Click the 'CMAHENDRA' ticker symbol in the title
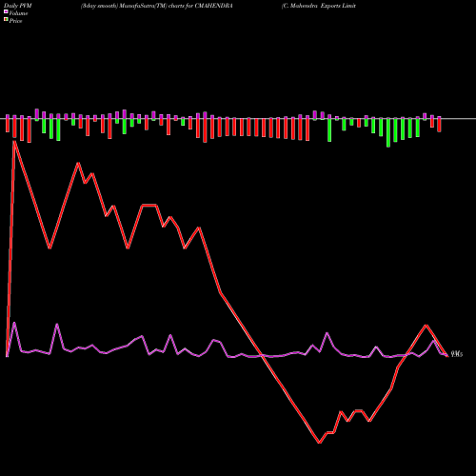 (214, 6)
